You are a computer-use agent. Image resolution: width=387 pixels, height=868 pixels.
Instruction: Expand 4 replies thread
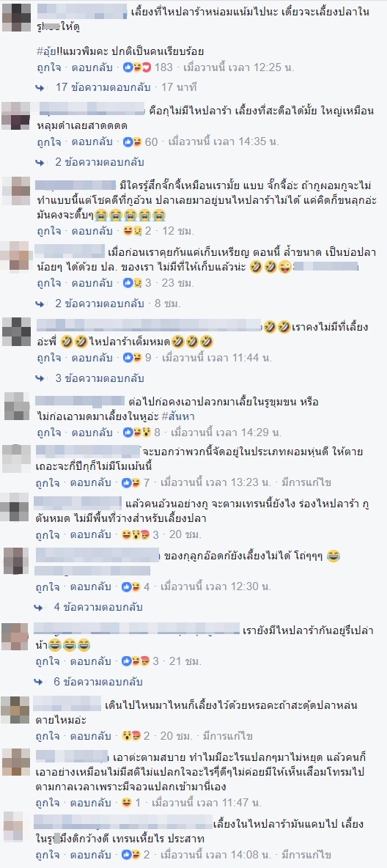98,607
